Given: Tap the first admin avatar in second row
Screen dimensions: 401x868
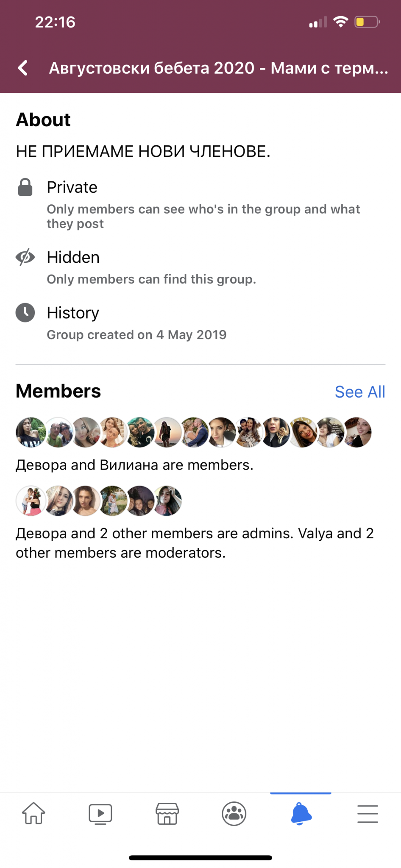Looking at the screenshot, I should pos(31,501).
